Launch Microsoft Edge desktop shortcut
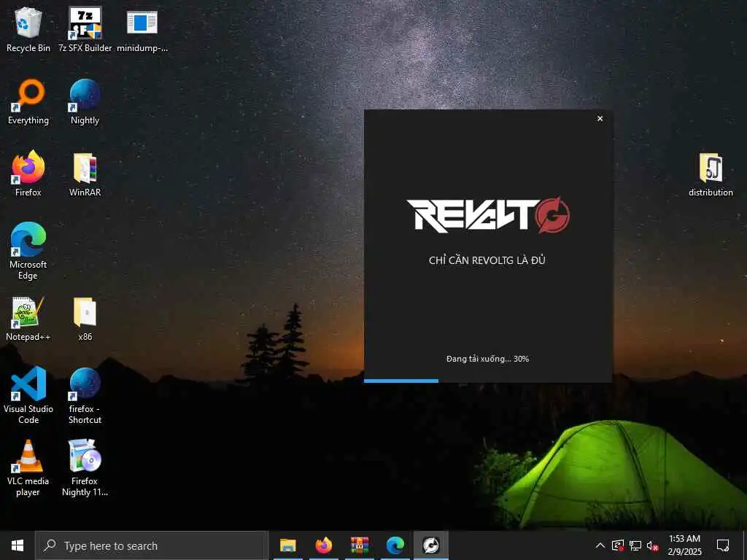 [28, 252]
